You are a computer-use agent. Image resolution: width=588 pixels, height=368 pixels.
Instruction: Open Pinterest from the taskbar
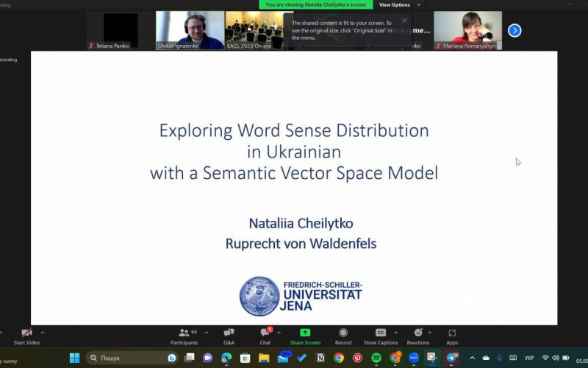click(358, 358)
